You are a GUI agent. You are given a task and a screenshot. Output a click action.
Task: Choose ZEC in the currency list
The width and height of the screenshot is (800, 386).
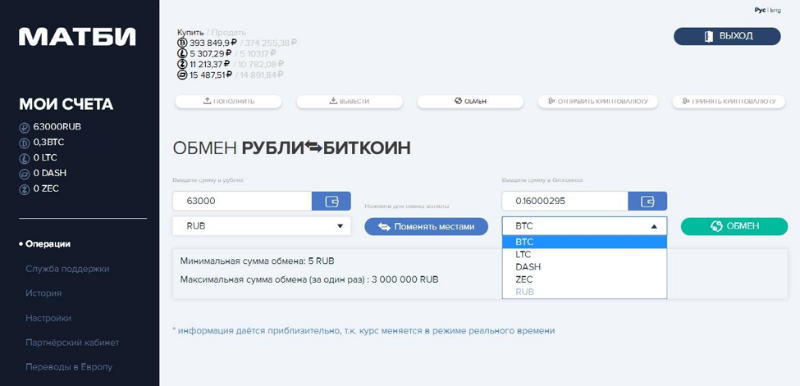tap(584, 279)
